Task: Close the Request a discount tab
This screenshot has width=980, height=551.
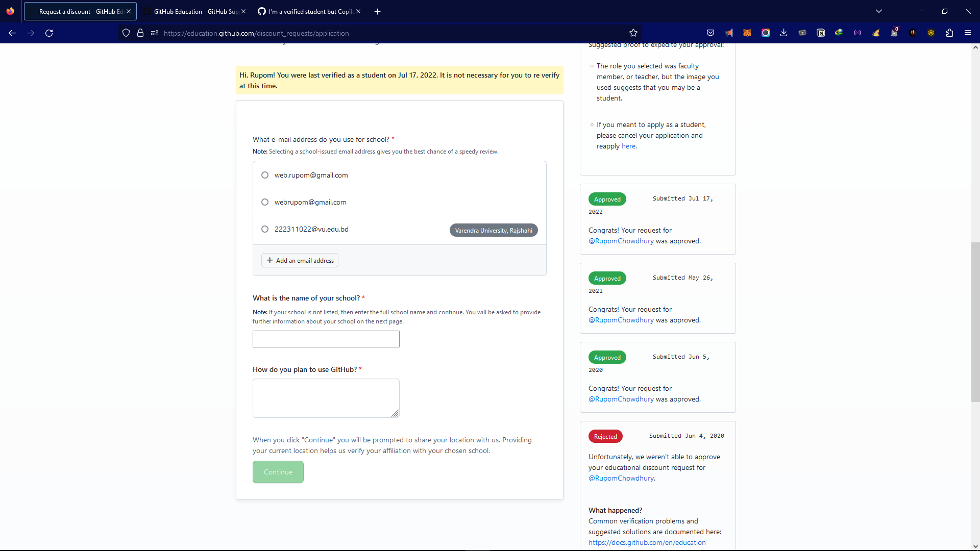Action: pyautogui.click(x=129, y=11)
